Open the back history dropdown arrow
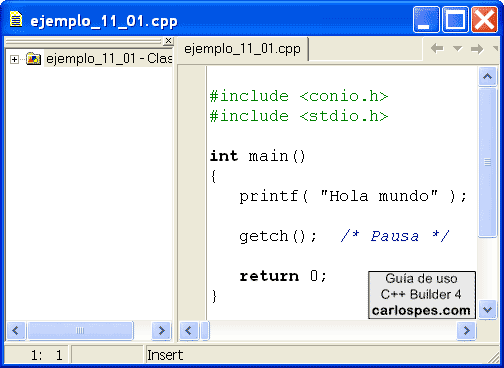 click(457, 49)
